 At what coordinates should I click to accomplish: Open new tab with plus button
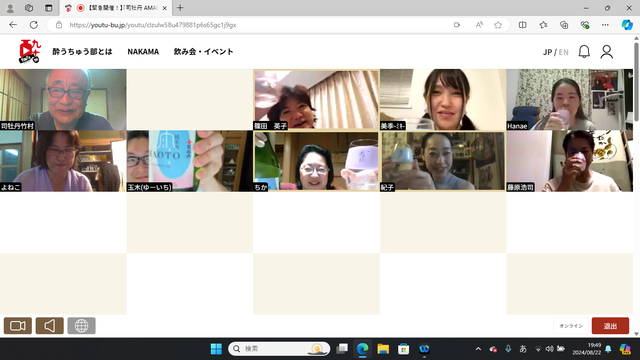click(x=180, y=8)
